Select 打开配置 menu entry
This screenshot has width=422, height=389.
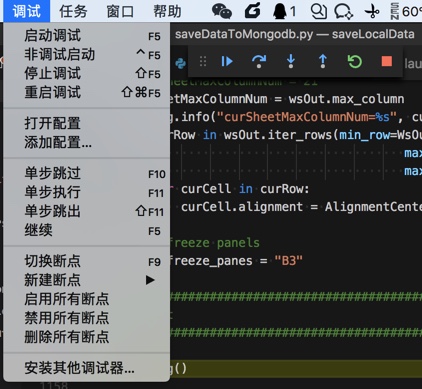[x=87, y=123]
